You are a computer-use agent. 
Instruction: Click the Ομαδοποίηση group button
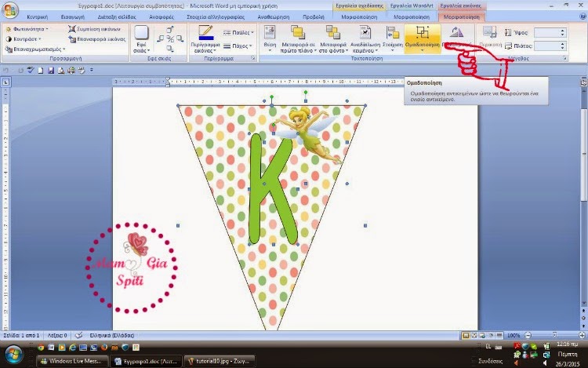coord(423,39)
